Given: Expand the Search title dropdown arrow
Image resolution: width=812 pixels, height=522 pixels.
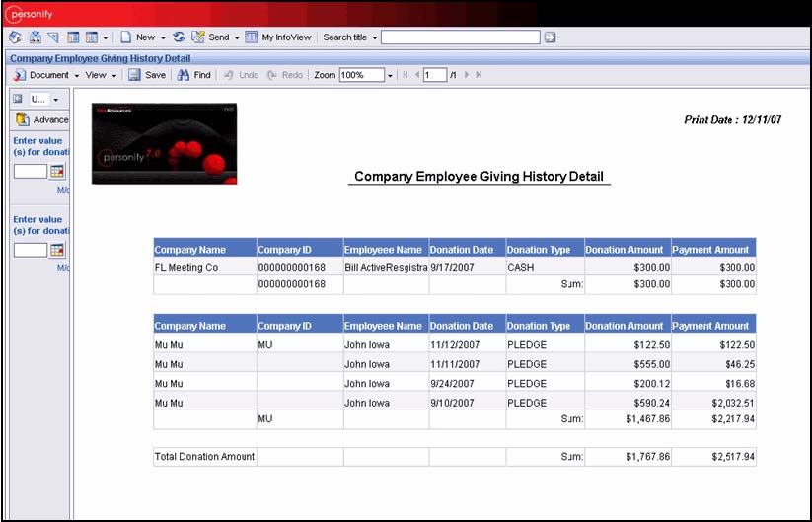Looking at the screenshot, I should click(374, 37).
